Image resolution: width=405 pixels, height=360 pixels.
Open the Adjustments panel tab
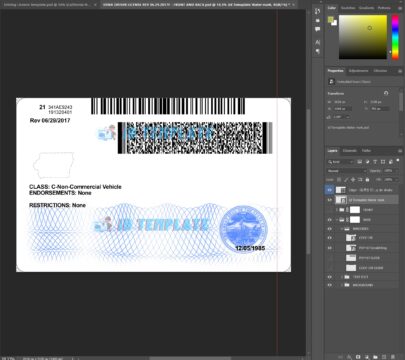359,71
